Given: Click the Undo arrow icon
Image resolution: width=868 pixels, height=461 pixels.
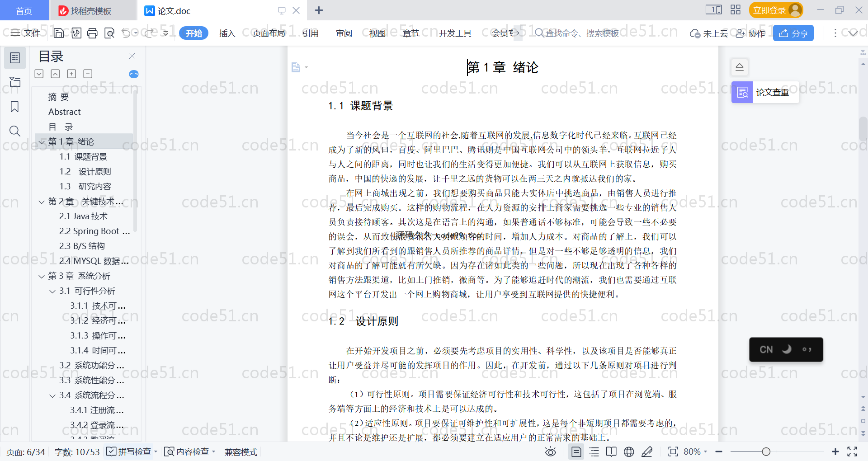Looking at the screenshot, I should pyautogui.click(x=127, y=33).
